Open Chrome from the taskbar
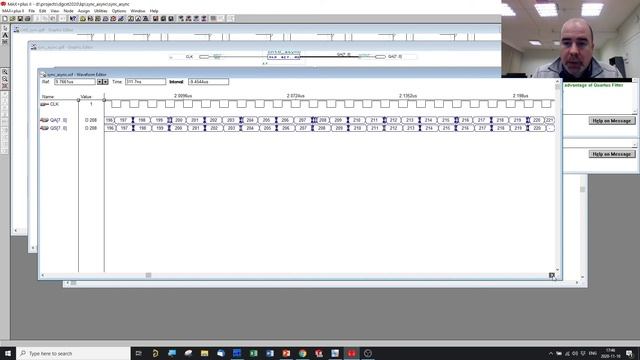This screenshot has width=640, height=360. pyautogui.click(x=302, y=353)
